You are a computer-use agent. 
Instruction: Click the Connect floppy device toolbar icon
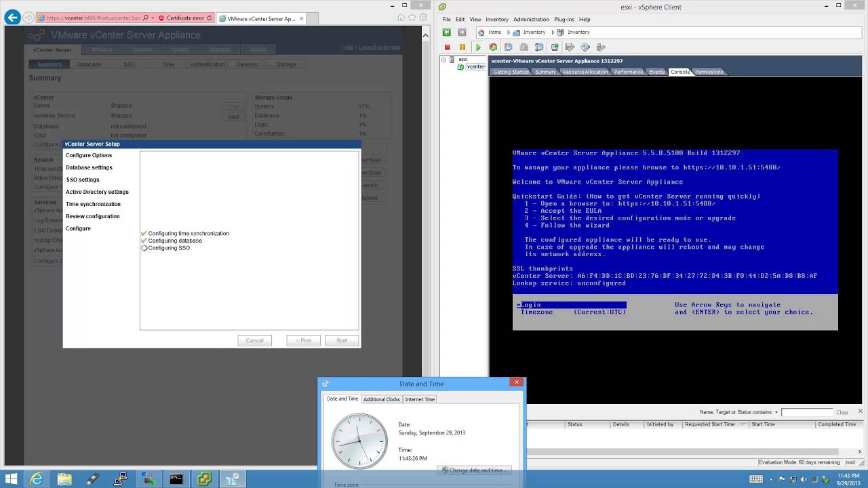[x=570, y=47]
